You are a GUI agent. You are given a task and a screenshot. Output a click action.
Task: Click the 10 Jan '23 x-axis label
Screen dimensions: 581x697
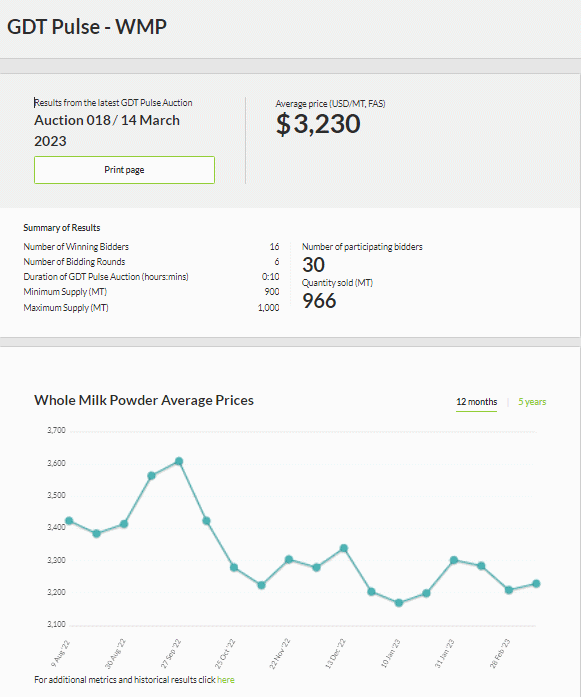point(391,653)
